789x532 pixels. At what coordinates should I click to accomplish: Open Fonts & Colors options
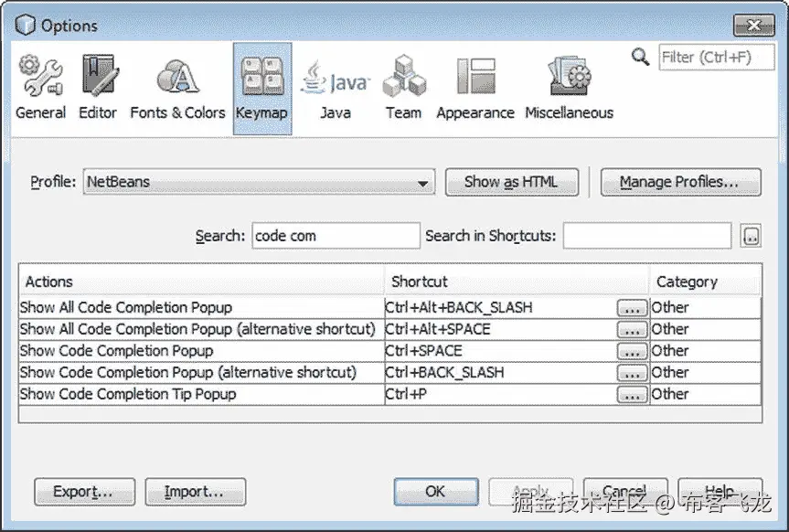coord(177,82)
